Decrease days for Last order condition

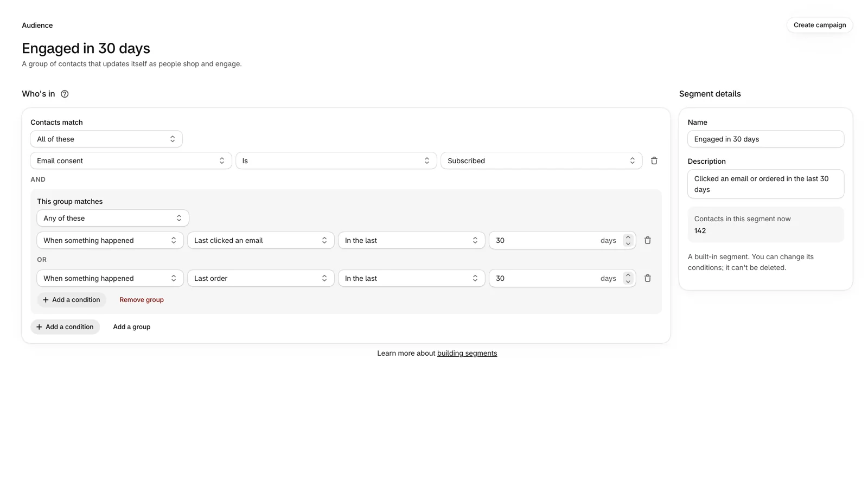(628, 281)
